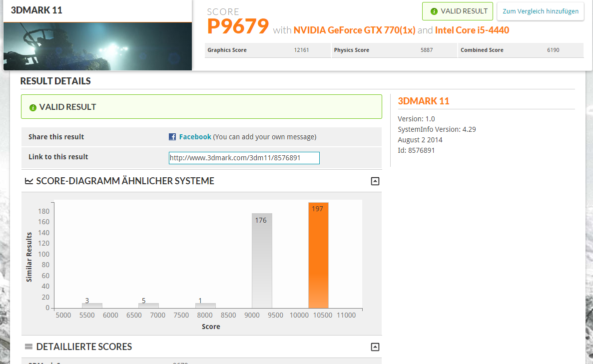Open the Intel Core i5-4440 link
The height and width of the screenshot is (364, 593).
coord(472,30)
